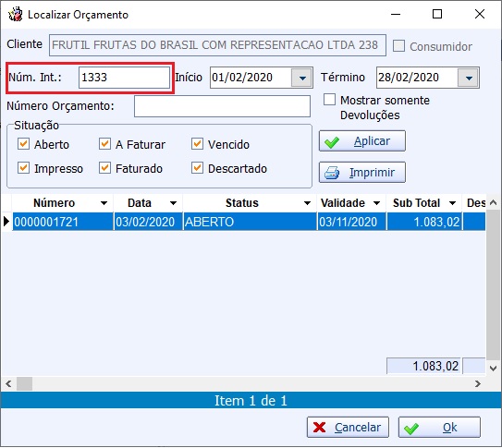Click the Sub Total column header
Viewport: 502px width, 448px height.
click(x=417, y=203)
